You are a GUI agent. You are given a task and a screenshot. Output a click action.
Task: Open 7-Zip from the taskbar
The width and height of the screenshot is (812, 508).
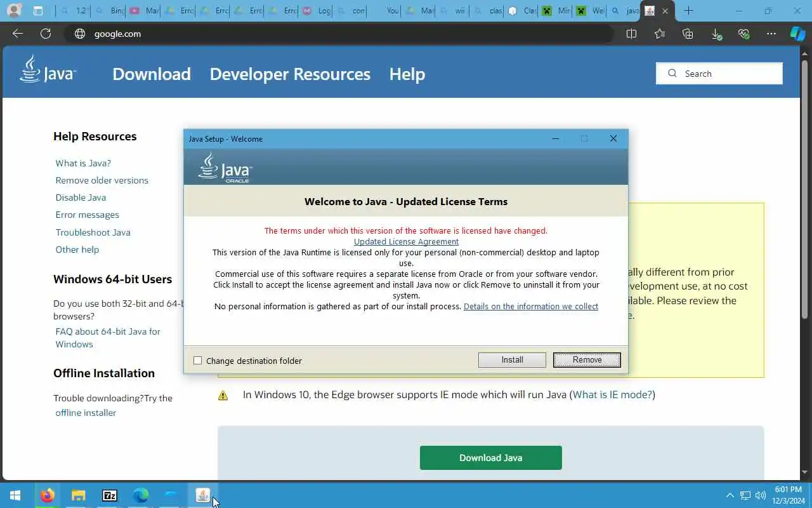click(x=109, y=495)
